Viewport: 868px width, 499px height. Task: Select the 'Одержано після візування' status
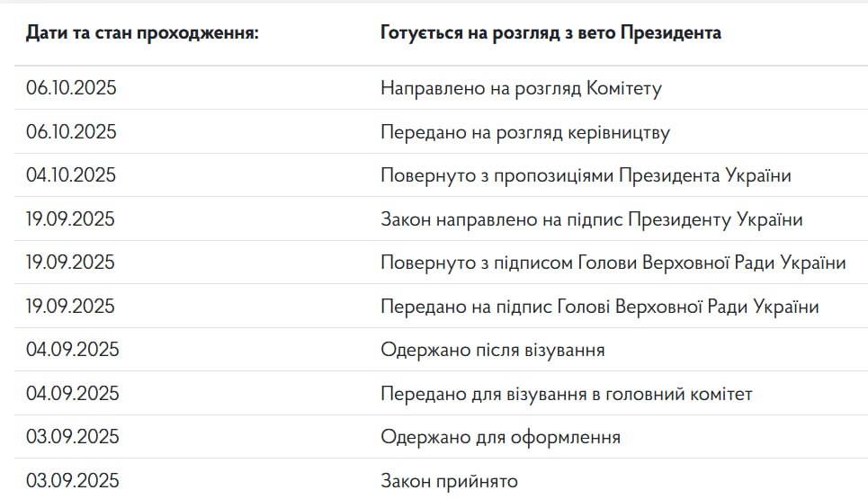pos(492,350)
